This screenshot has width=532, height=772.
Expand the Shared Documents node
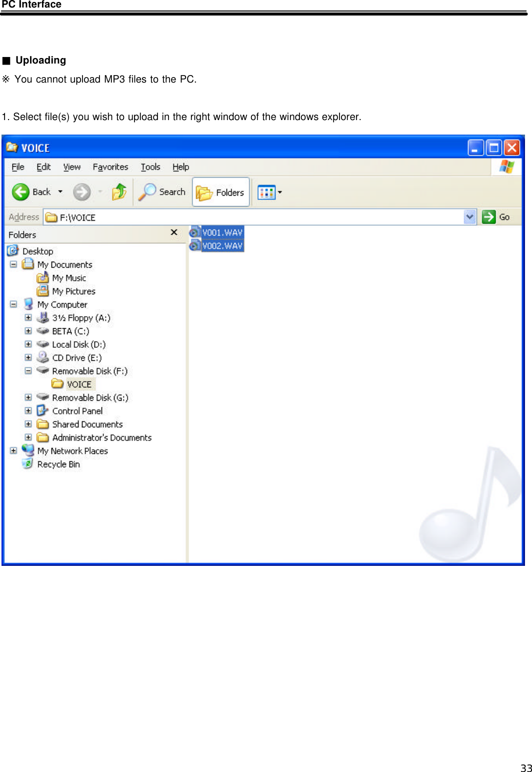pos(28,424)
